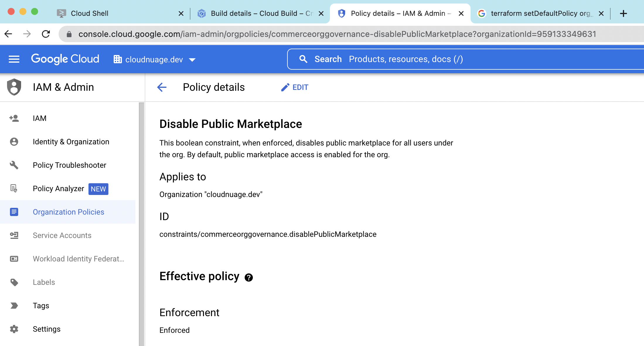Select Organization Policies in the sidebar
The height and width of the screenshot is (346, 644).
pyautogui.click(x=68, y=212)
